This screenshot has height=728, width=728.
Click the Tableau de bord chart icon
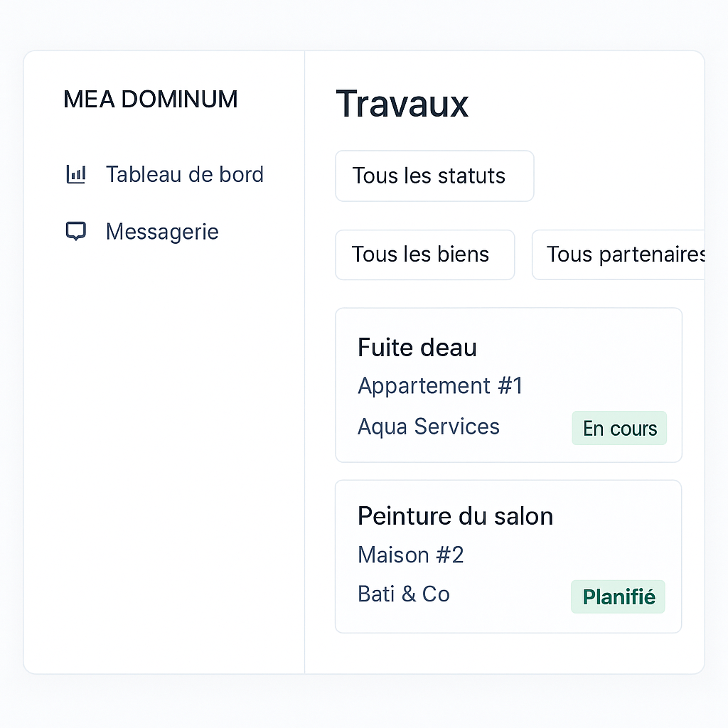point(75,174)
